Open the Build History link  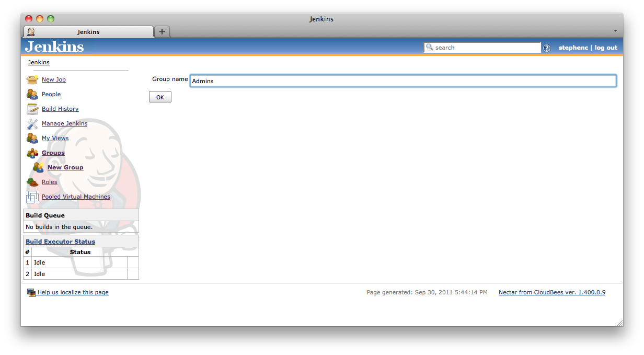[60, 109]
